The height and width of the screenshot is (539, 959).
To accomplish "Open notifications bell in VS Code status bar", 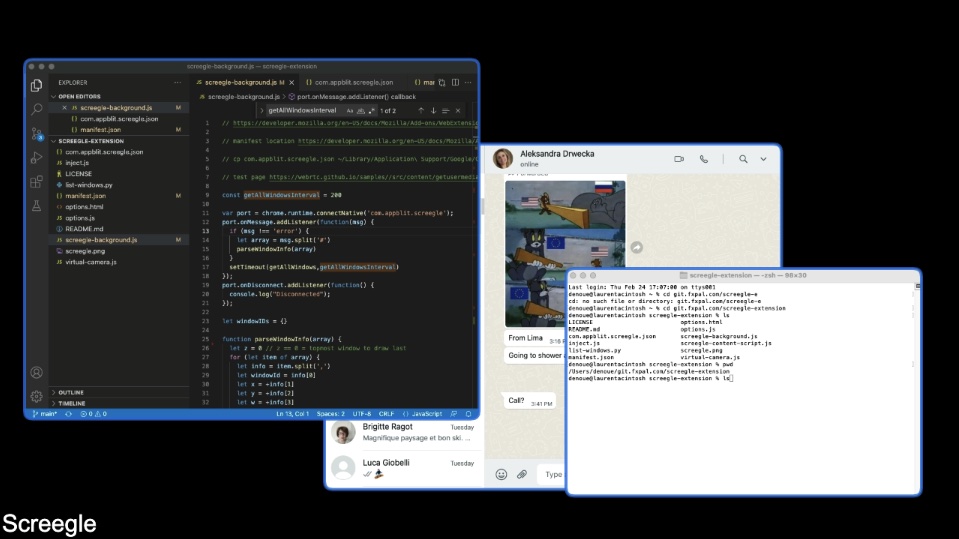I will (x=468, y=414).
